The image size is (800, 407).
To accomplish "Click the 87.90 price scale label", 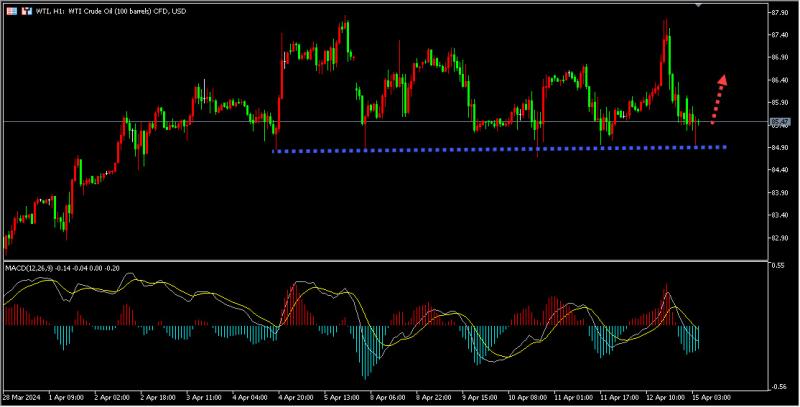I will pyautogui.click(x=780, y=13).
